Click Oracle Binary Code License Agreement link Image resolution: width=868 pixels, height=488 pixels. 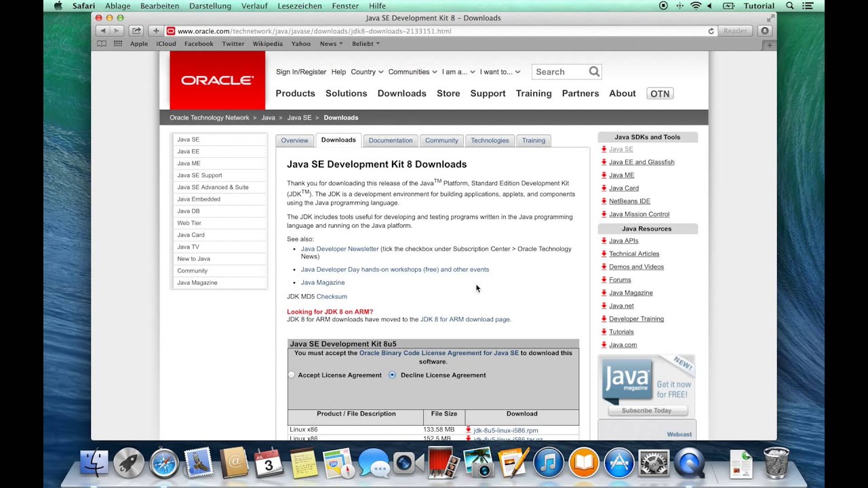[x=439, y=353]
